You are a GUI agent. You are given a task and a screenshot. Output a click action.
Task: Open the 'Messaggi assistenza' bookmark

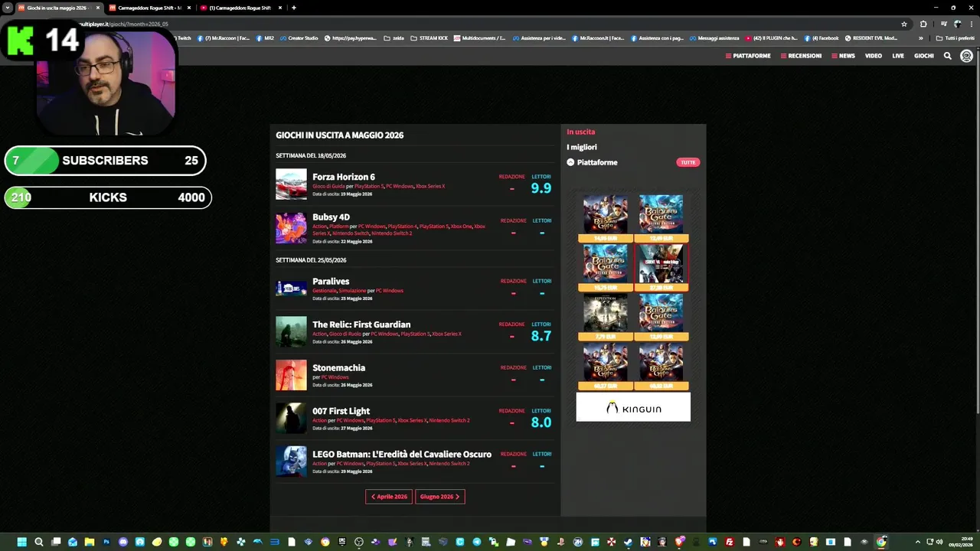pos(714,38)
